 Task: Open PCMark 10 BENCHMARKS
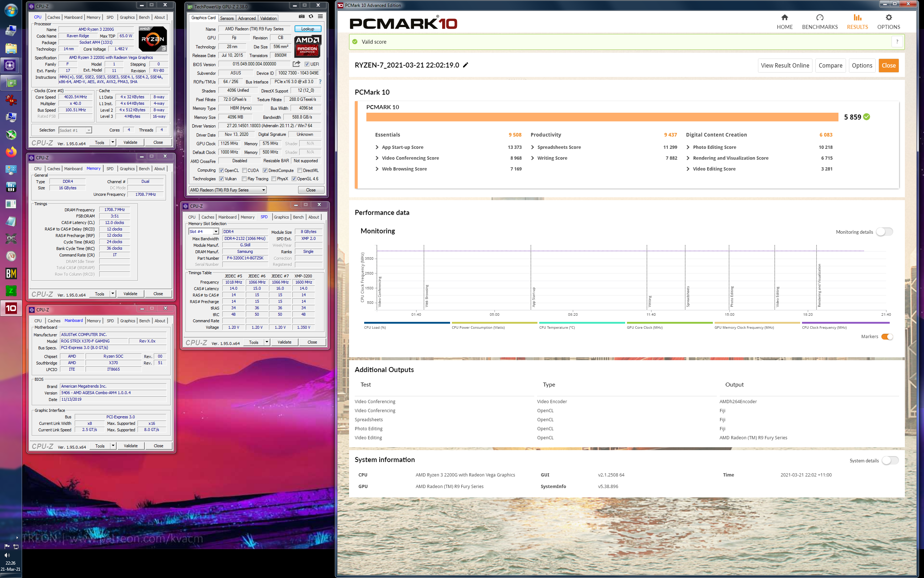coord(820,22)
